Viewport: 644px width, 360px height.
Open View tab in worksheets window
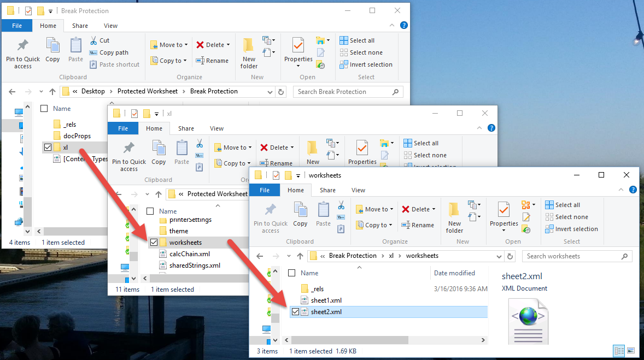click(x=358, y=190)
